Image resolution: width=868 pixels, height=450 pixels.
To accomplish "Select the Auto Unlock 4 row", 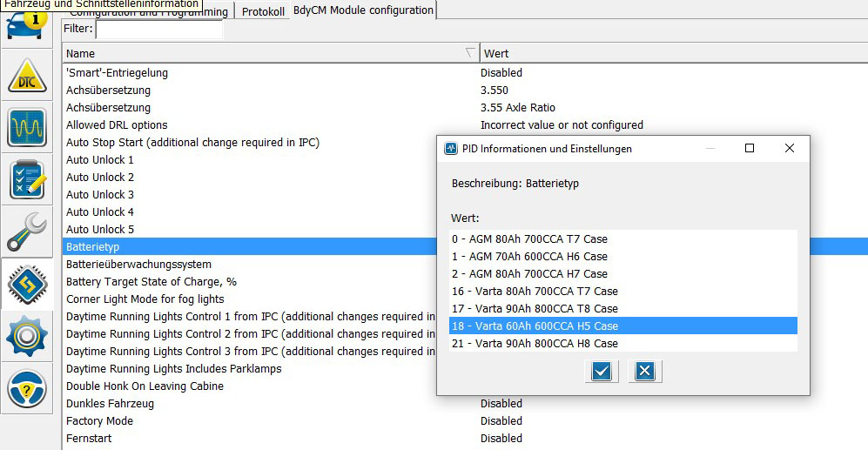I will (x=249, y=212).
